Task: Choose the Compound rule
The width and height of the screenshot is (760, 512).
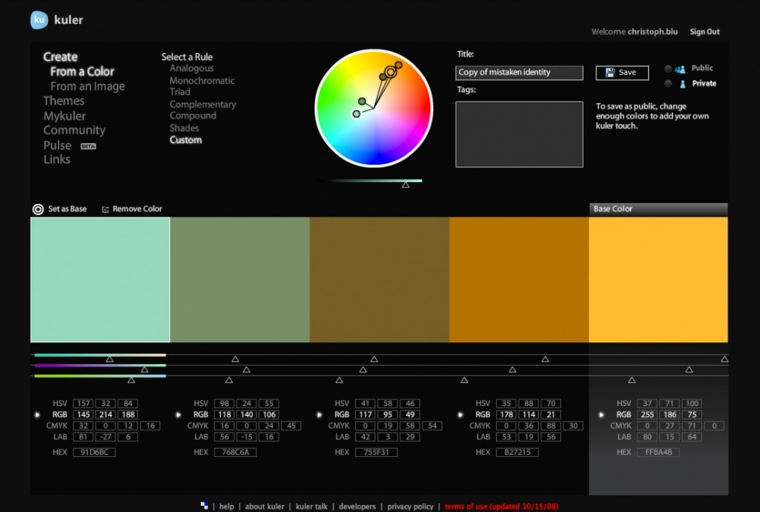Action: pyautogui.click(x=193, y=115)
